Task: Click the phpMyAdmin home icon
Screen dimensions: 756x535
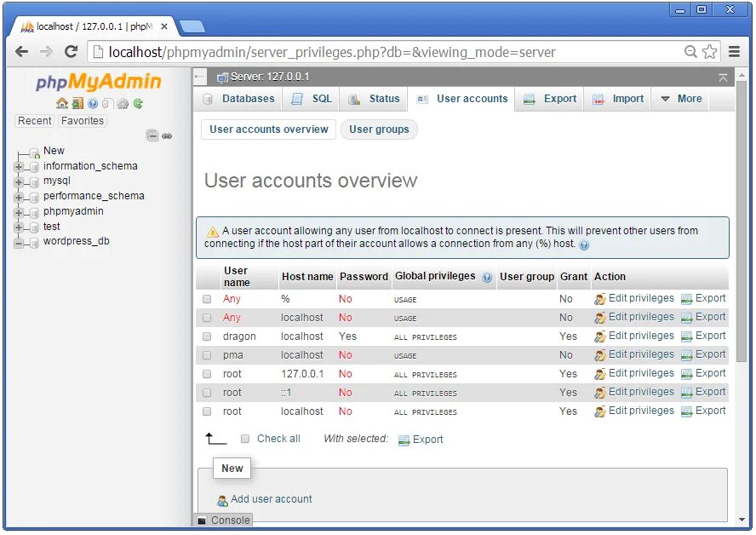Action: pos(61,103)
